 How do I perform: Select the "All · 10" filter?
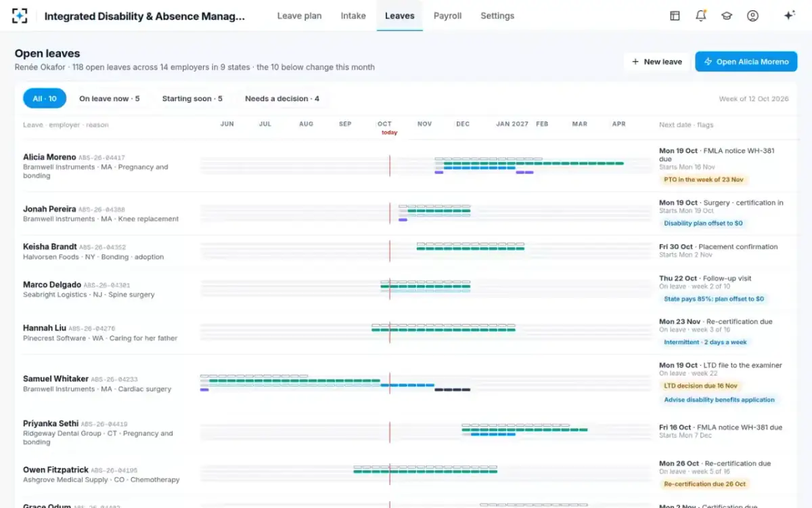tap(45, 98)
